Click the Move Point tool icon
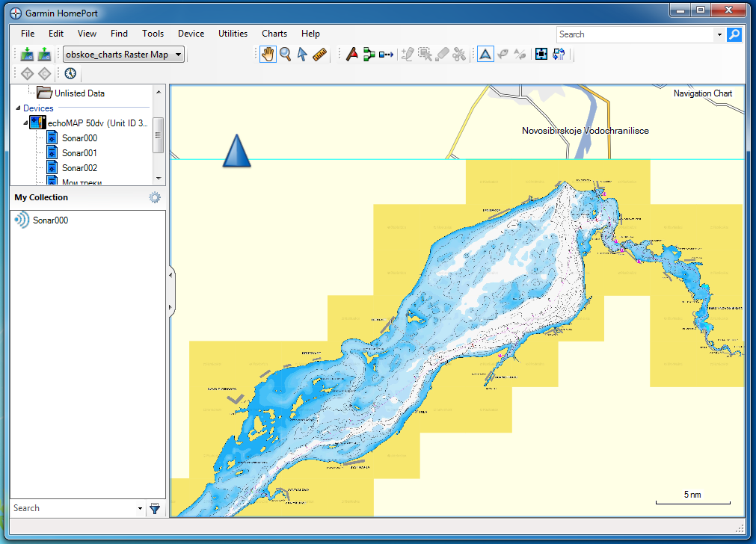Screen dimensions: 756x544 tap(425, 54)
